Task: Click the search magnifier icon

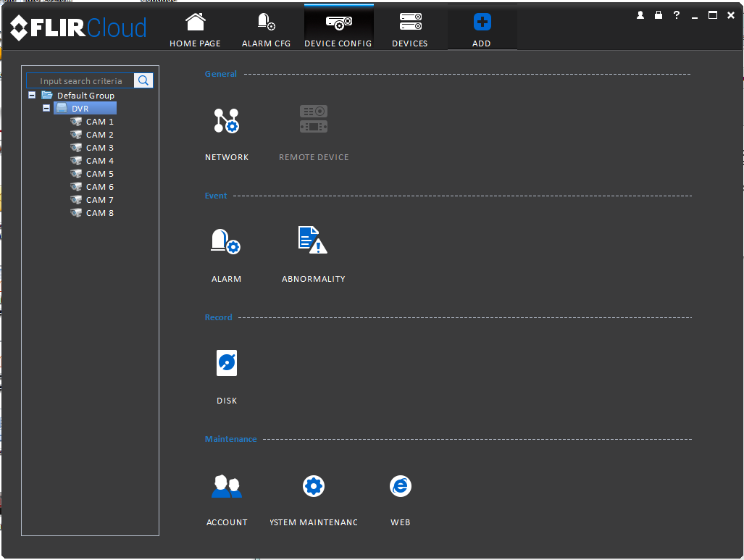Action: pos(143,80)
